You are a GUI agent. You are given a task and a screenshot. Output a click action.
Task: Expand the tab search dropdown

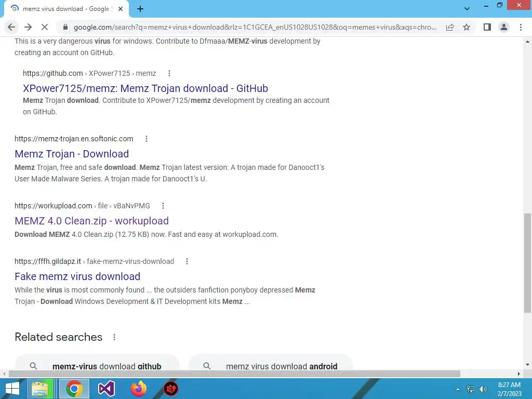tap(467, 8)
